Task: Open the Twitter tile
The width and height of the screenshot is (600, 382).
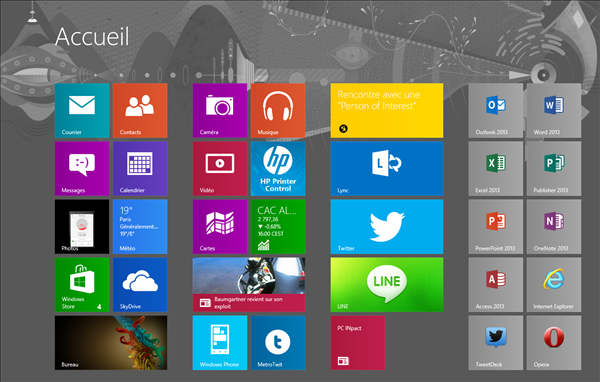Action: pos(387,227)
